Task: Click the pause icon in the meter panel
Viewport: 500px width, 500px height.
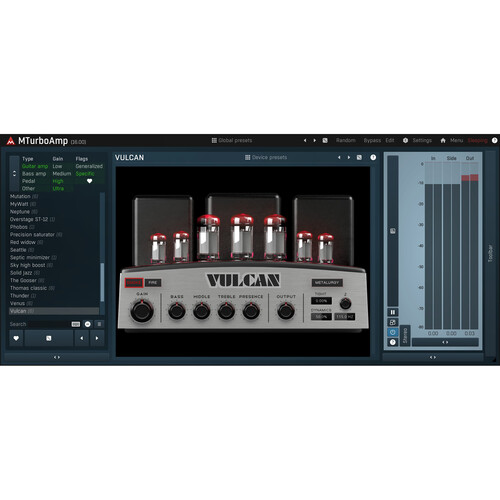Action: pos(393,312)
